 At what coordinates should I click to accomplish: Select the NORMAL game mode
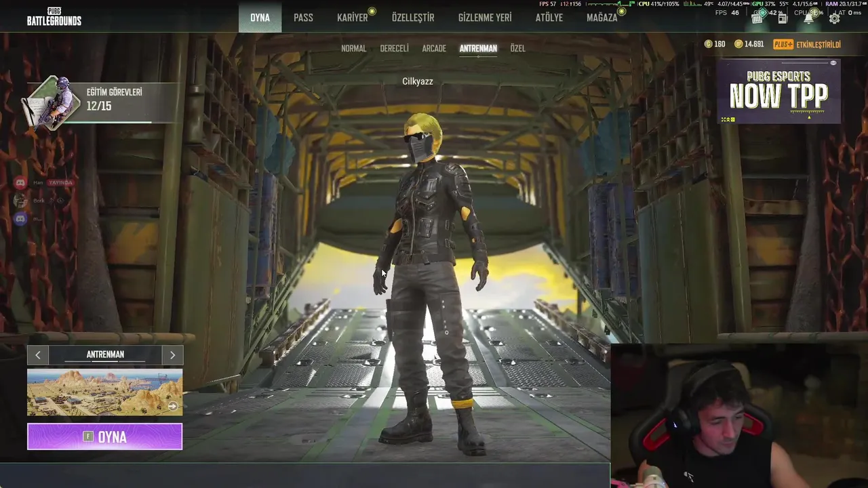(353, 48)
